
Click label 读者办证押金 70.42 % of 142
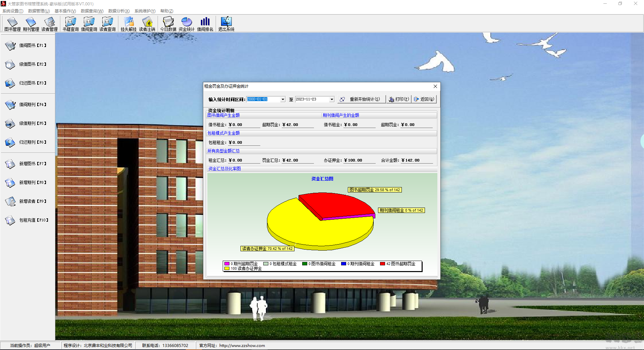point(267,249)
